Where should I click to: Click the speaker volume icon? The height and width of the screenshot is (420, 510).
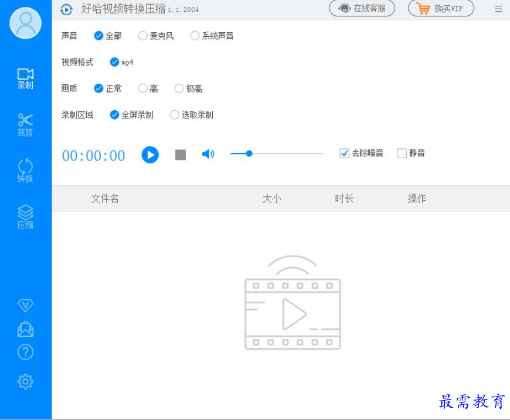(208, 154)
